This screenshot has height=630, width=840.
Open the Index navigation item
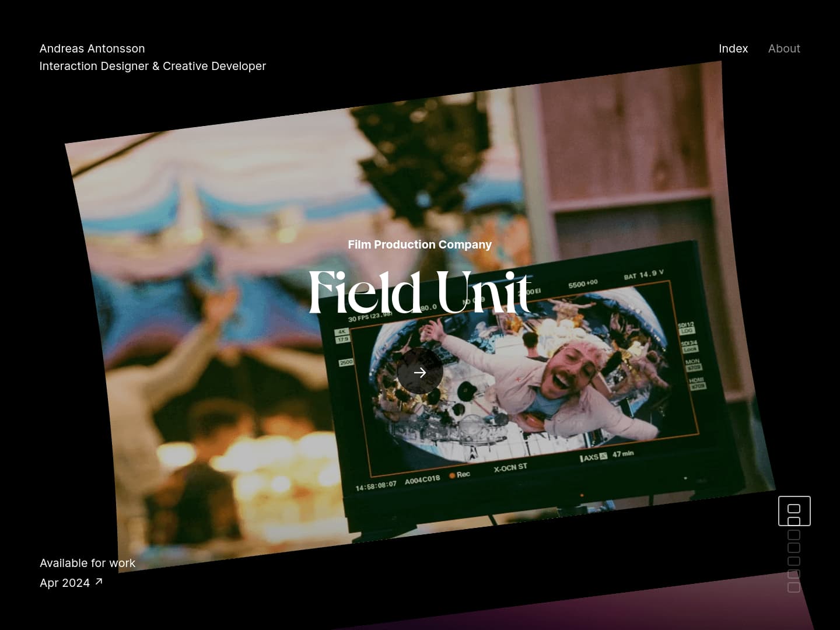pos(733,48)
